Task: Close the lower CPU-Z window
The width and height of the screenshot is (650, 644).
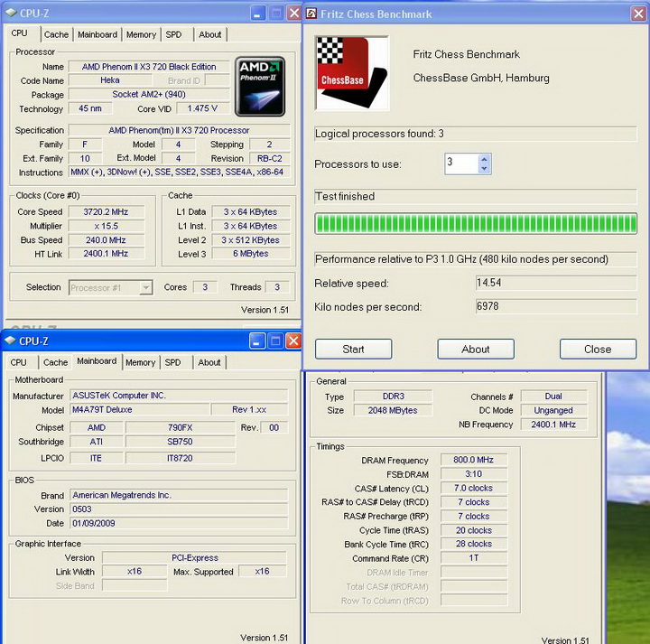Action: click(x=293, y=341)
